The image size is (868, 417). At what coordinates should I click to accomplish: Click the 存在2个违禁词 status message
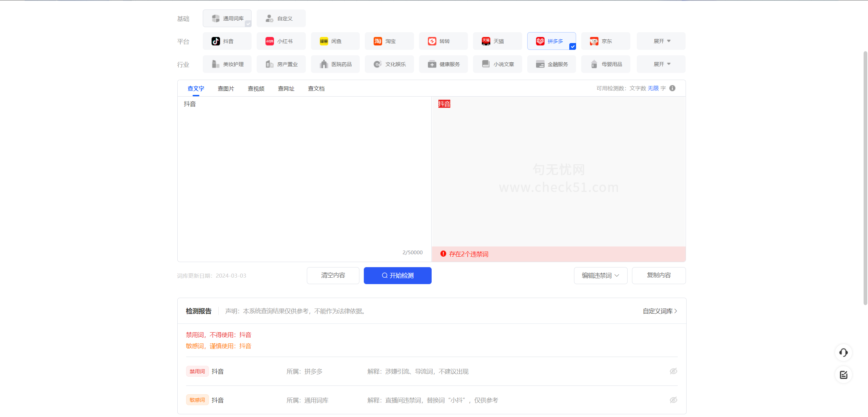[x=469, y=254]
